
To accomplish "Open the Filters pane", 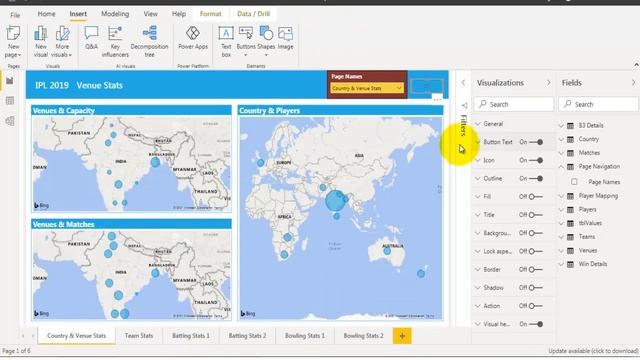I will 463,124.
